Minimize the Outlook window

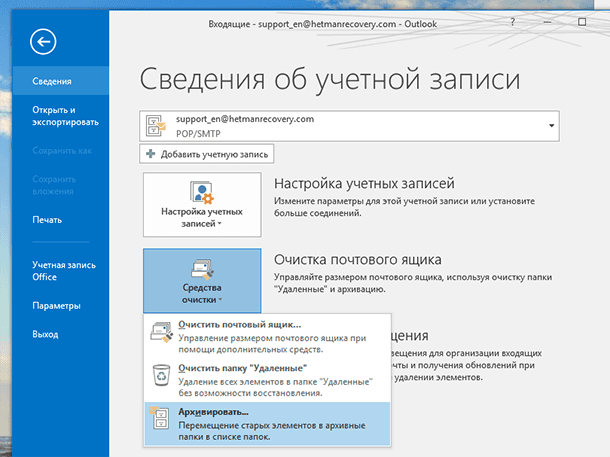tap(547, 22)
